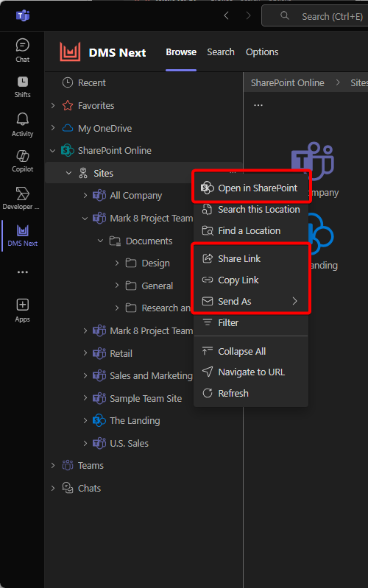The image size is (368, 588).
Task: Choose Refresh from the context menu
Action: tap(251, 393)
